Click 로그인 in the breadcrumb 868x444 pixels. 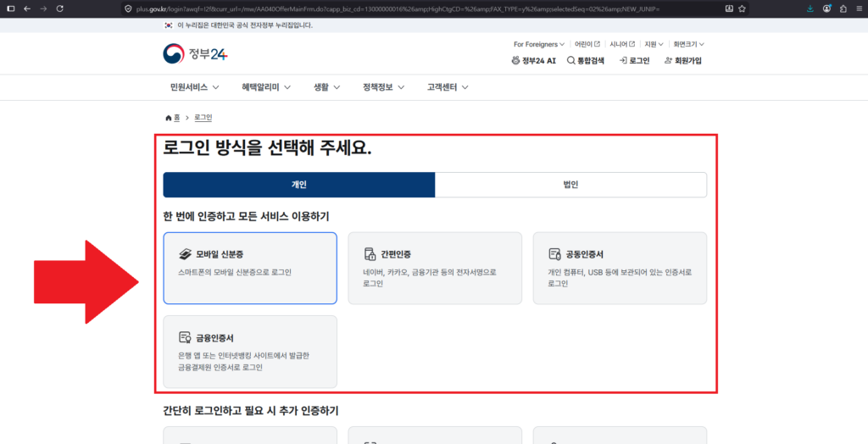click(203, 118)
